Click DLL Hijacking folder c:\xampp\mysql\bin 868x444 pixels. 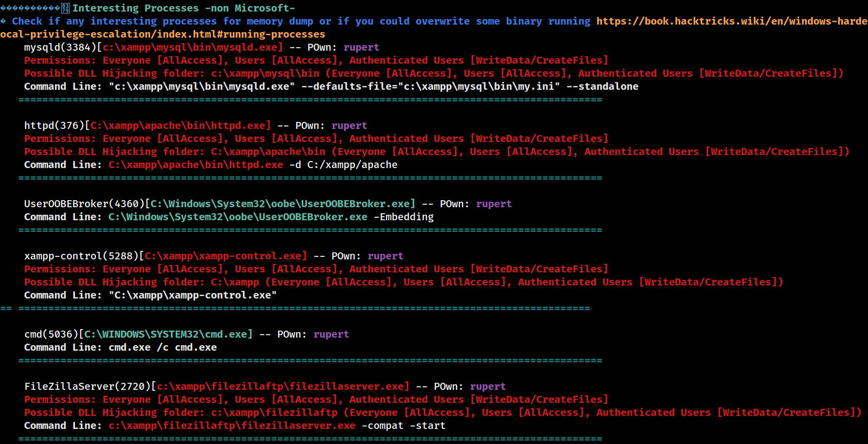click(265, 73)
